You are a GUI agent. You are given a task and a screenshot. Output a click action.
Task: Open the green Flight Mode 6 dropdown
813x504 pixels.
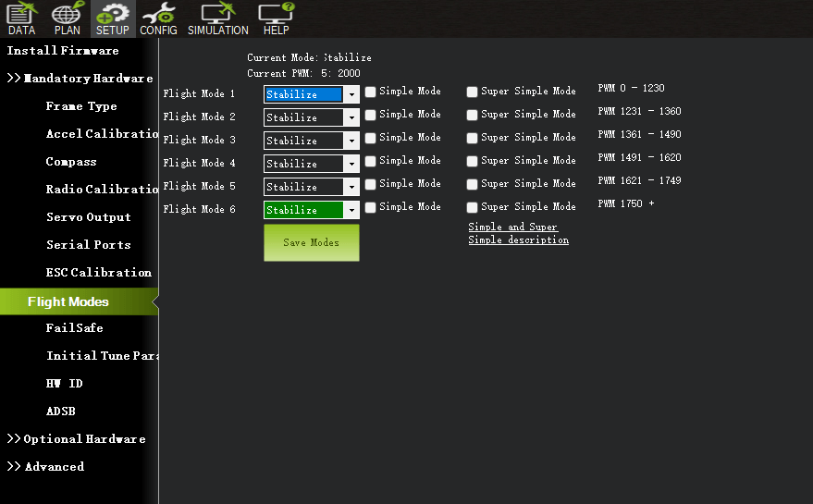pyautogui.click(x=351, y=210)
